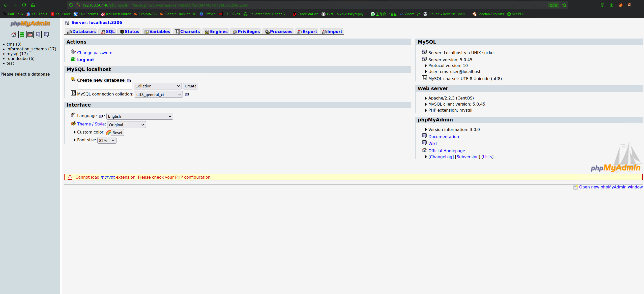Click the Documentation link in phpMyAdmin panel

444,136
